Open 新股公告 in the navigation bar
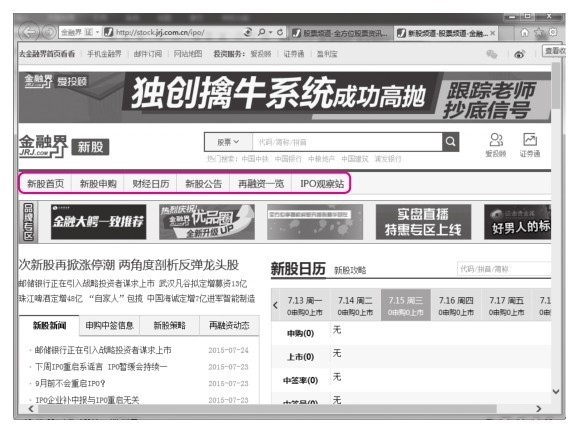 click(203, 183)
